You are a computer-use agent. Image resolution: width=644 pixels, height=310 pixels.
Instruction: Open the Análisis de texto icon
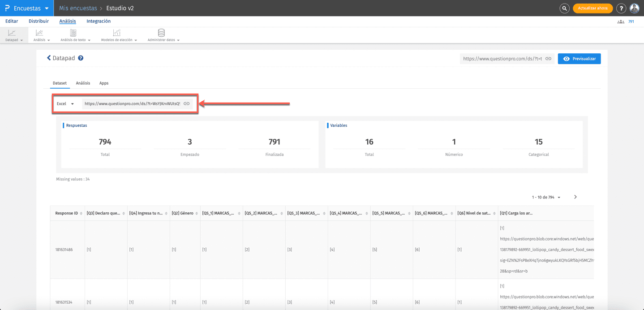73,33
